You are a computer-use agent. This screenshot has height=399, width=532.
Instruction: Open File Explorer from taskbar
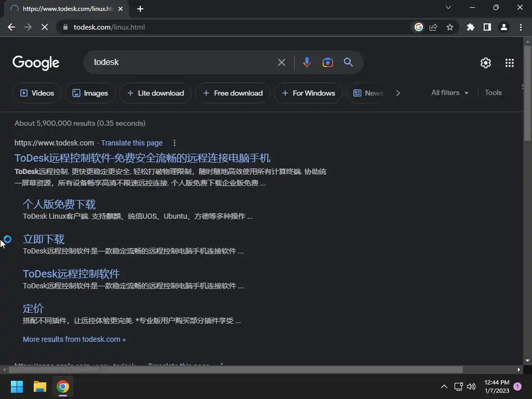(x=39, y=387)
